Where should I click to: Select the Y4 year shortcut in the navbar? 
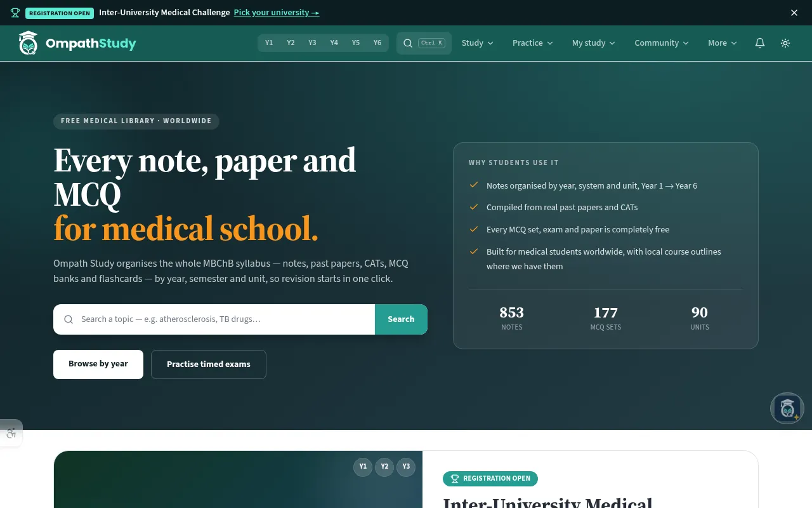coord(334,43)
